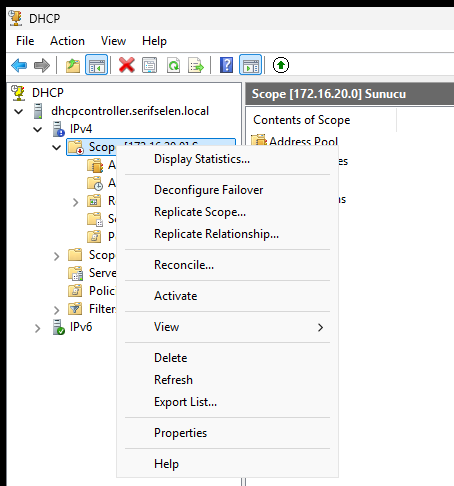Click the Filters funnel folder icon

click(x=75, y=309)
